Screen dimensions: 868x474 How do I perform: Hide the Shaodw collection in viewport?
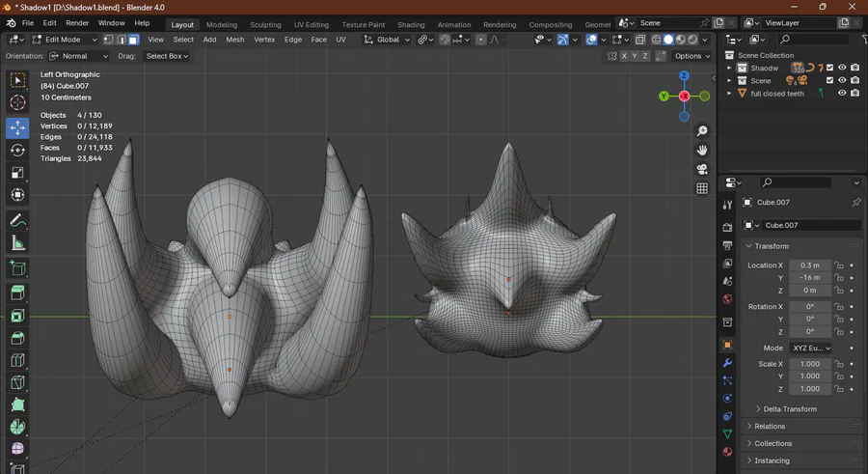point(842,68)
